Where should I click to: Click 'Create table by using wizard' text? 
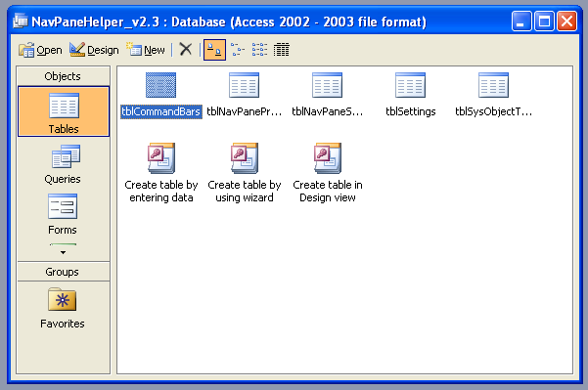coord(245,191)
